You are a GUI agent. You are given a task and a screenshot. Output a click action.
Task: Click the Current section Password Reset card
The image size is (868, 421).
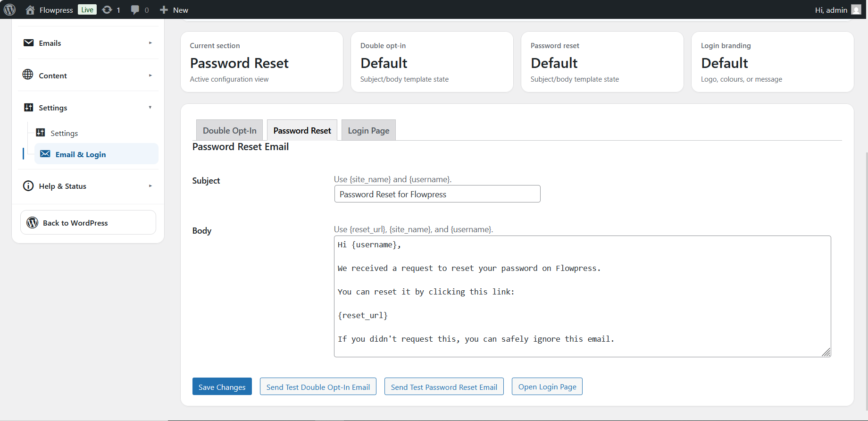(x=262, y=62)
